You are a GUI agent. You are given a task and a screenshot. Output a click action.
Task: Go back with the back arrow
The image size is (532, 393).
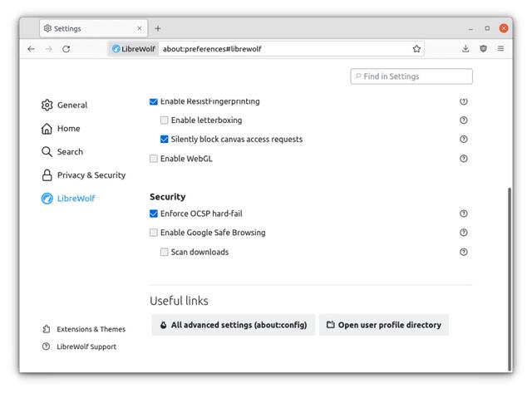[32, 49]
